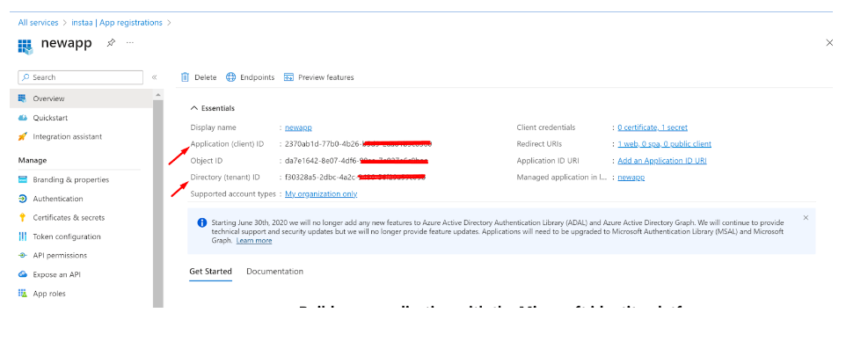The height and width of the screenshot is (349, 868).
Task: Open the Overview menu item
Action: click(82, 98)
